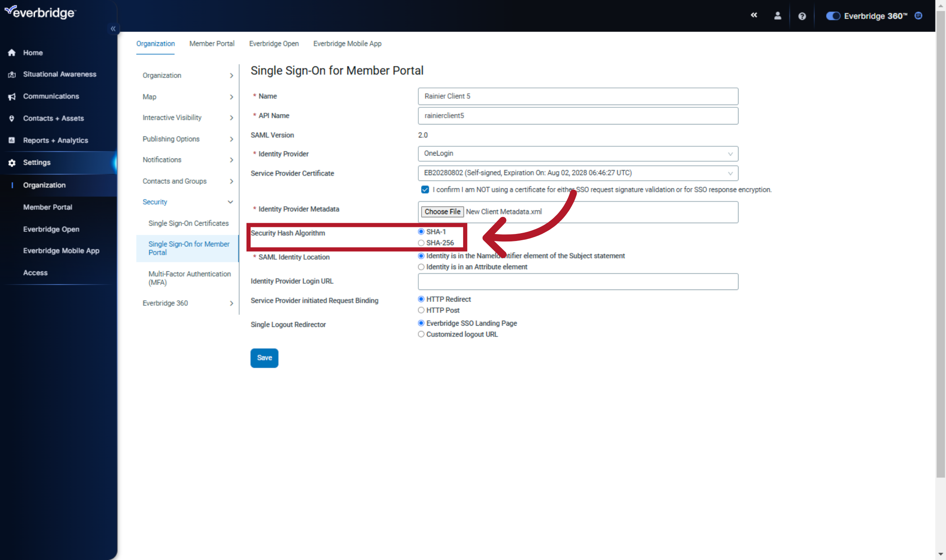Toggle the Everbridge 360 switch

pos(833,16)
